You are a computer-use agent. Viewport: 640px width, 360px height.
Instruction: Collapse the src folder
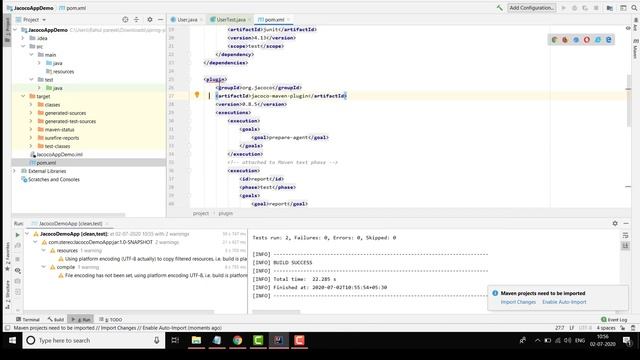tap(23, 46)
